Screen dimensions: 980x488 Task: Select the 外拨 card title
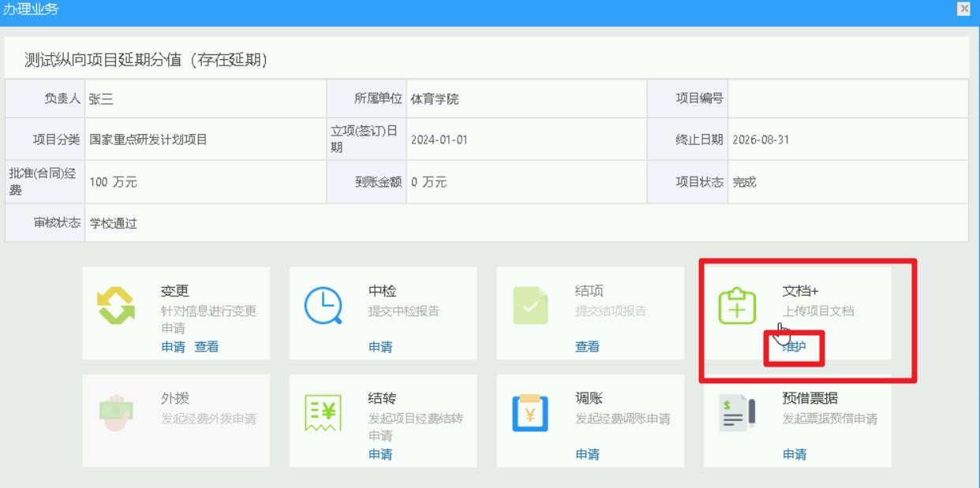pyautogui.click(x=174, y=399)
